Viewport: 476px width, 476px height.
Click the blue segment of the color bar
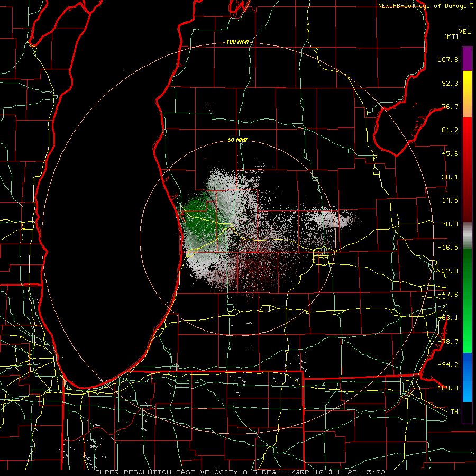[x=467, y=377]
